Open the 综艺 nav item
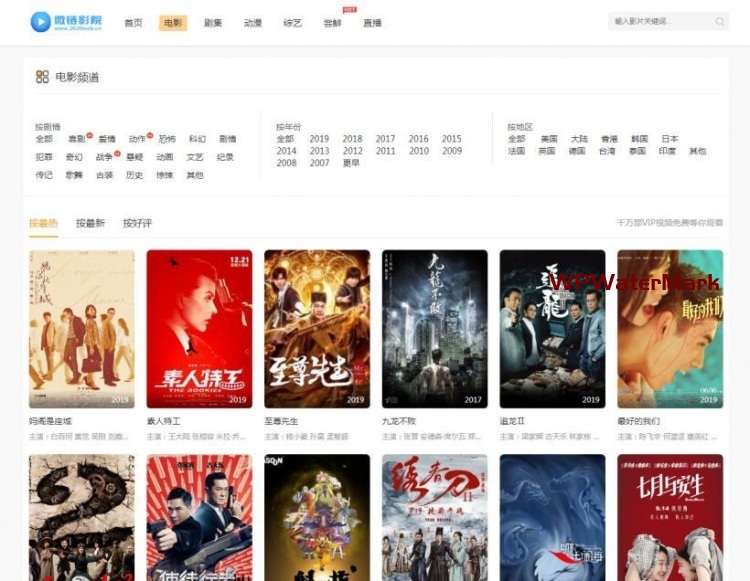The height and width of the screenshot is (581, 750). click(x=292, y=23)
